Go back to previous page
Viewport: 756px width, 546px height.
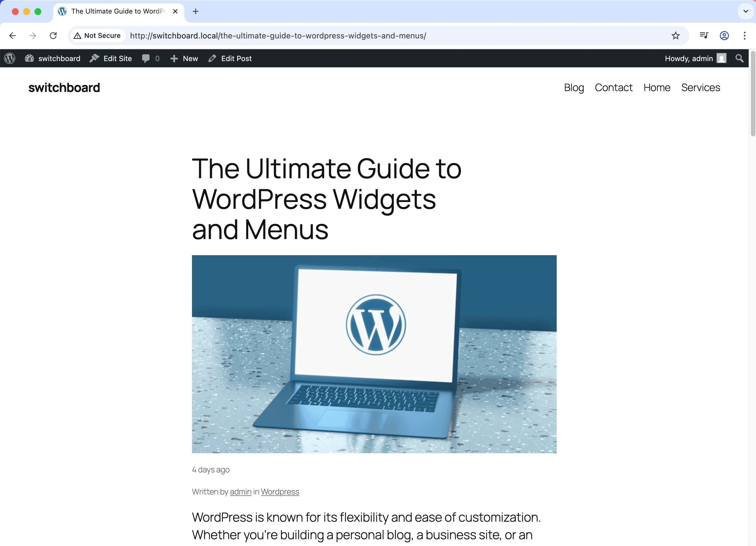pos(13,36)
